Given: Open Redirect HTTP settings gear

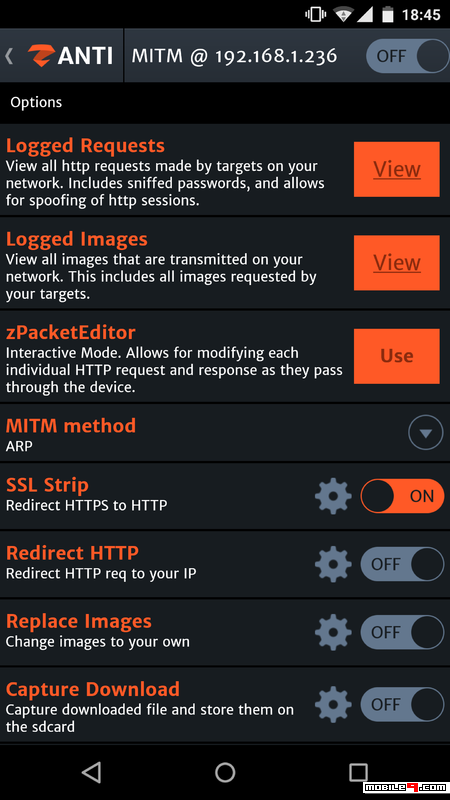Looking at the screenshot, I should (333, 564).
